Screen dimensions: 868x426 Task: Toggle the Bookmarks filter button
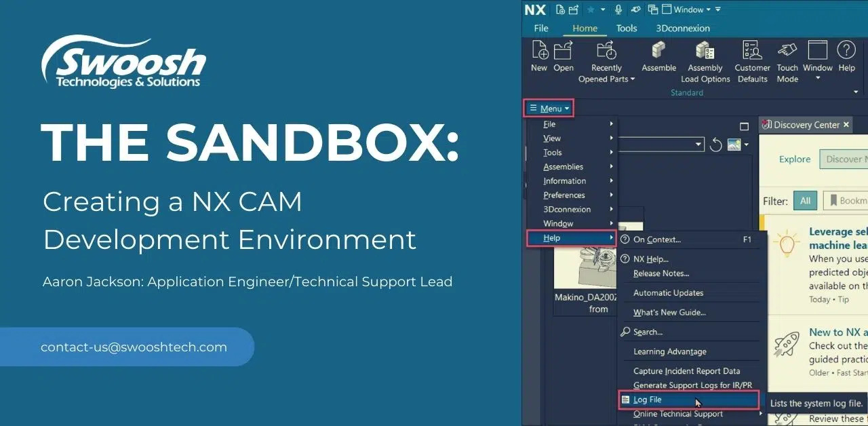(845, 201)
